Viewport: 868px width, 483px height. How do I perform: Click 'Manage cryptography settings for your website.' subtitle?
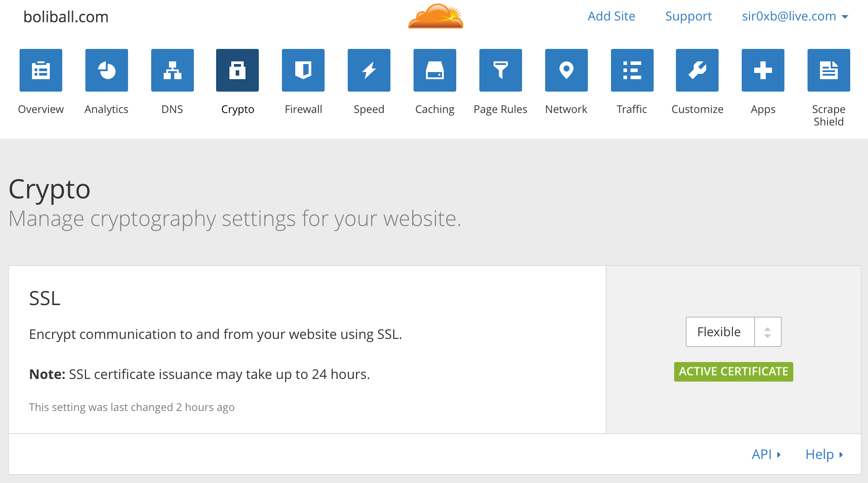tap(235, 219)
